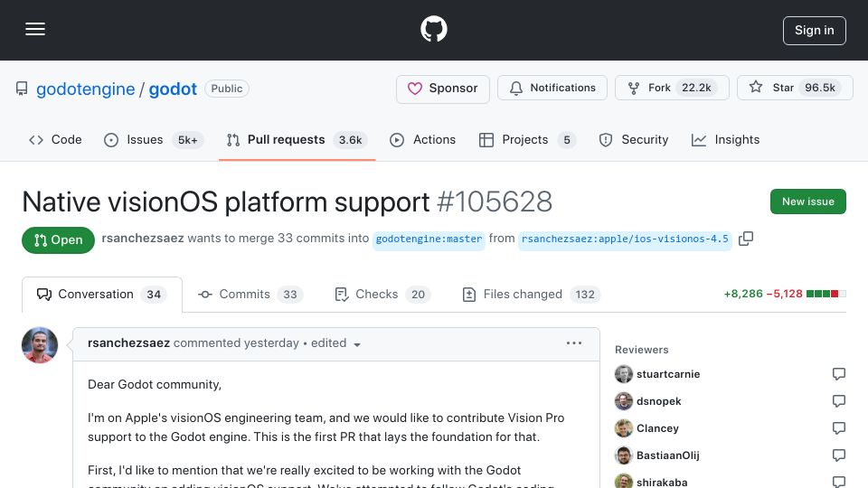Copy the head branch name icon
868x488 pixels.
[x=746, y=239]
